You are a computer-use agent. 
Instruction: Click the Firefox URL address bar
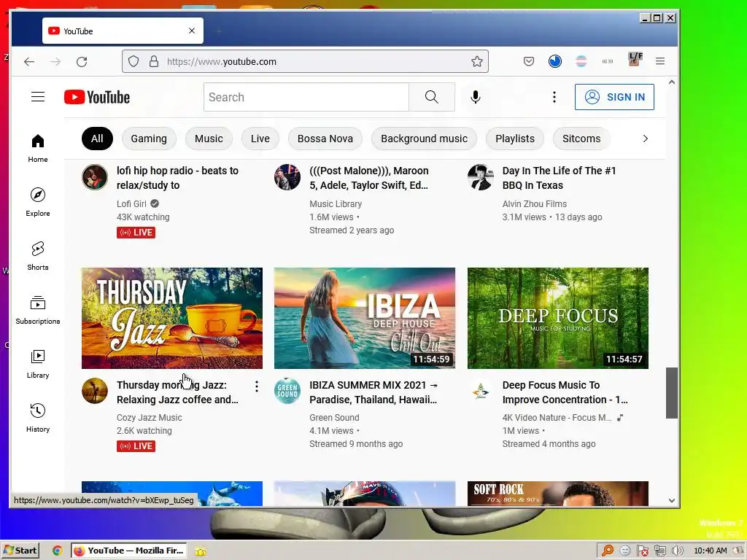click(305, 61)
